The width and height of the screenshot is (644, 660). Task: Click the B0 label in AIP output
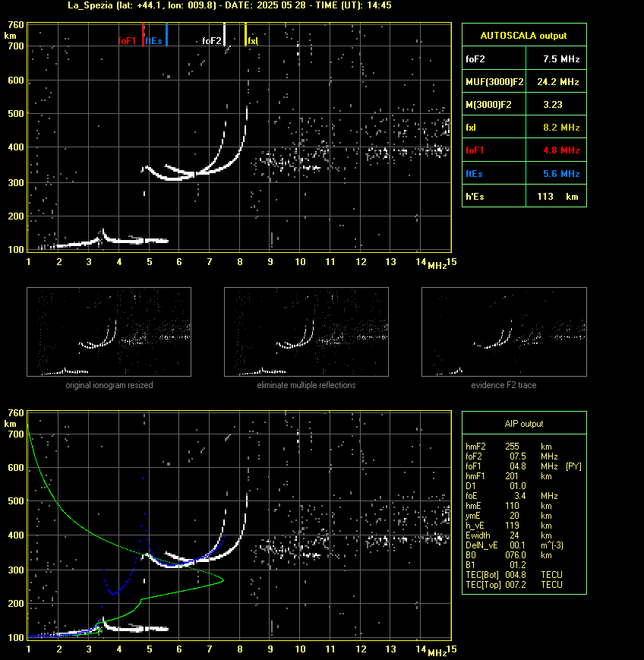pos(471,555)
